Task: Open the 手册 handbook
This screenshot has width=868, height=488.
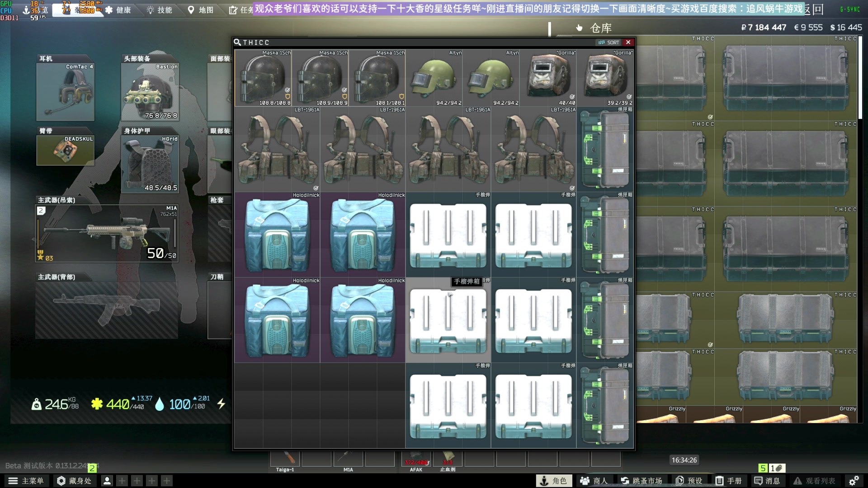Action: pyautogui.click(x=728, y=481)
